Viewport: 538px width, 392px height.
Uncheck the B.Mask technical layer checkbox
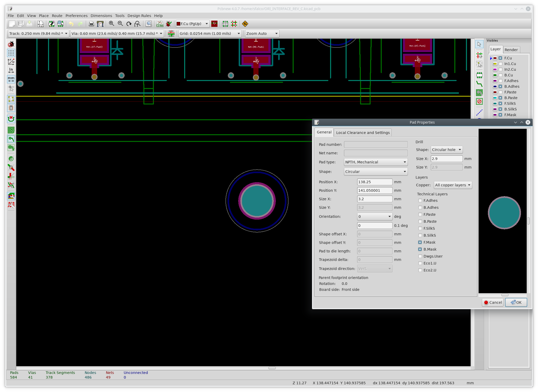[x=420, y=249]
